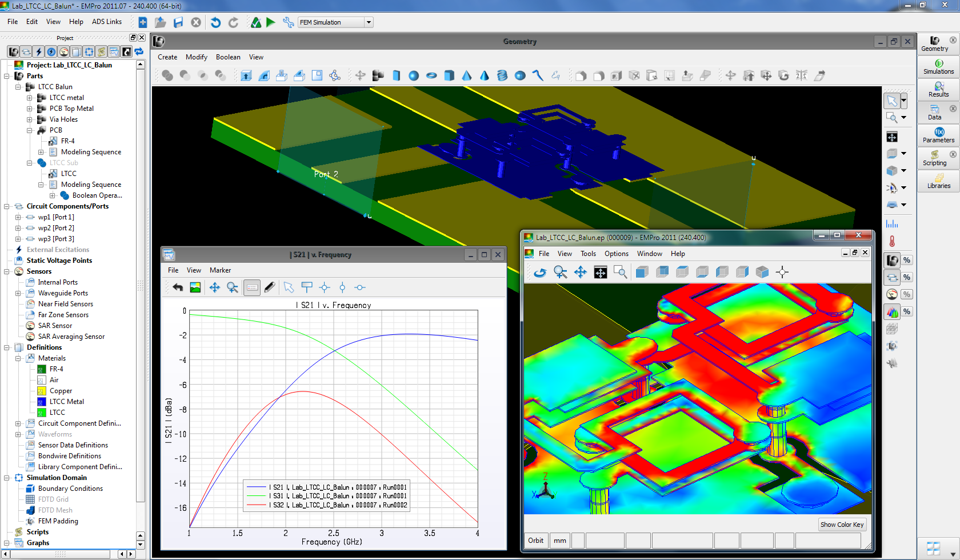
Task: Expand the LTCC metal tree item
Action: [30, 98]
